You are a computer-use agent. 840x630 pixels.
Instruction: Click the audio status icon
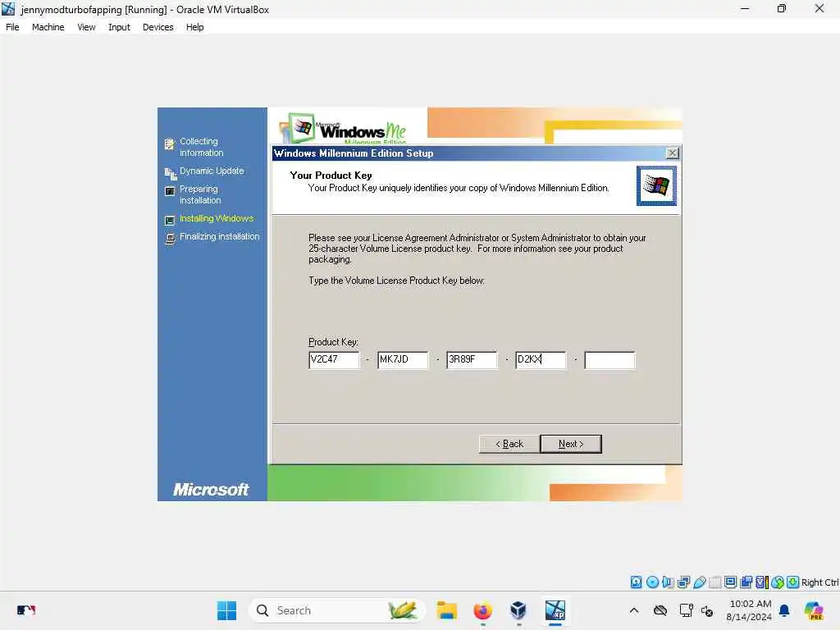[668, 582]
